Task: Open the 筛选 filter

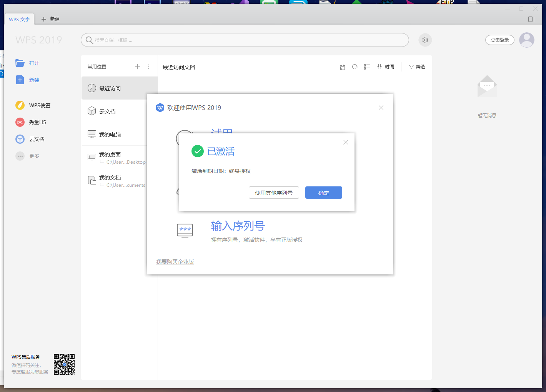Action: (417, 67)
